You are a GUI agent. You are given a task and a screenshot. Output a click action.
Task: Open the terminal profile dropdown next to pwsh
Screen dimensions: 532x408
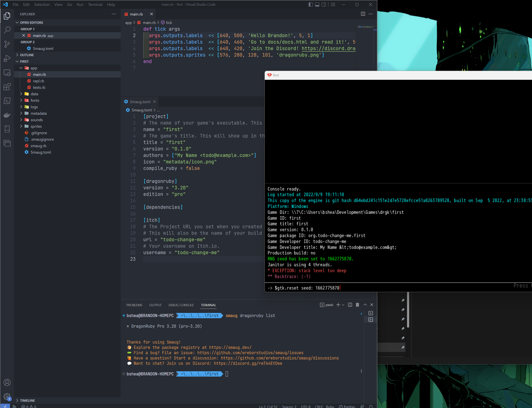(343, 305)
